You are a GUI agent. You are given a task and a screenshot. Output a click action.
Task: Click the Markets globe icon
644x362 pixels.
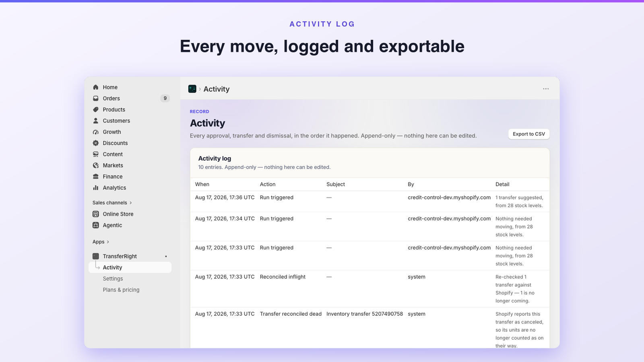(x=96, y=165)
